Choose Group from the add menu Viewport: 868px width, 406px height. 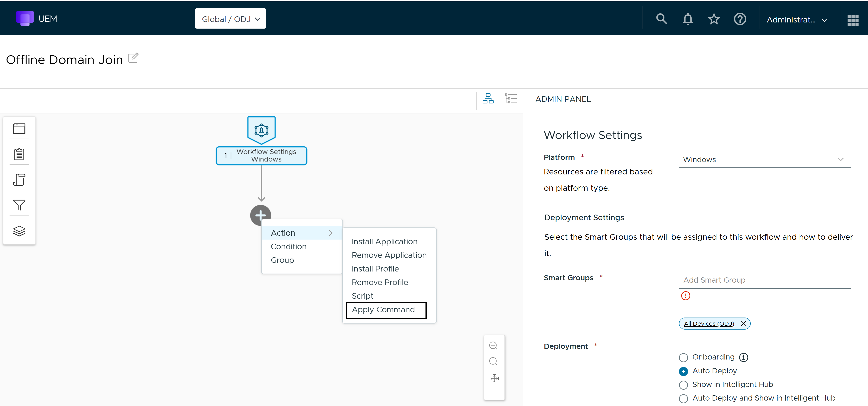coord(282,260)
